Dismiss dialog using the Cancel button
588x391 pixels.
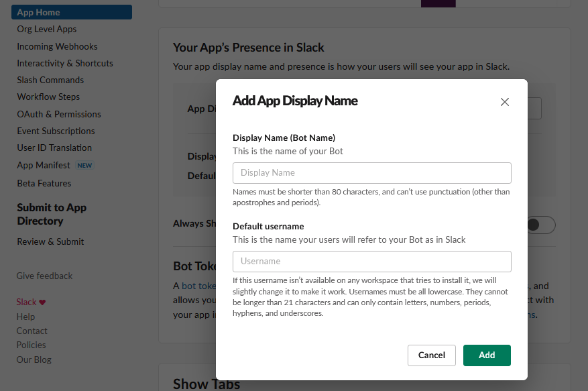432,355
